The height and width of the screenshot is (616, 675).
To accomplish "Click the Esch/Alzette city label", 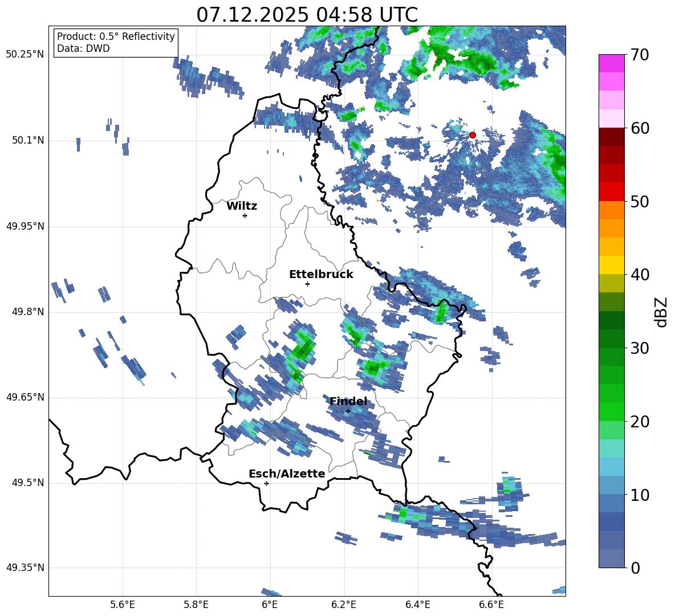I will tap(287, 474).
